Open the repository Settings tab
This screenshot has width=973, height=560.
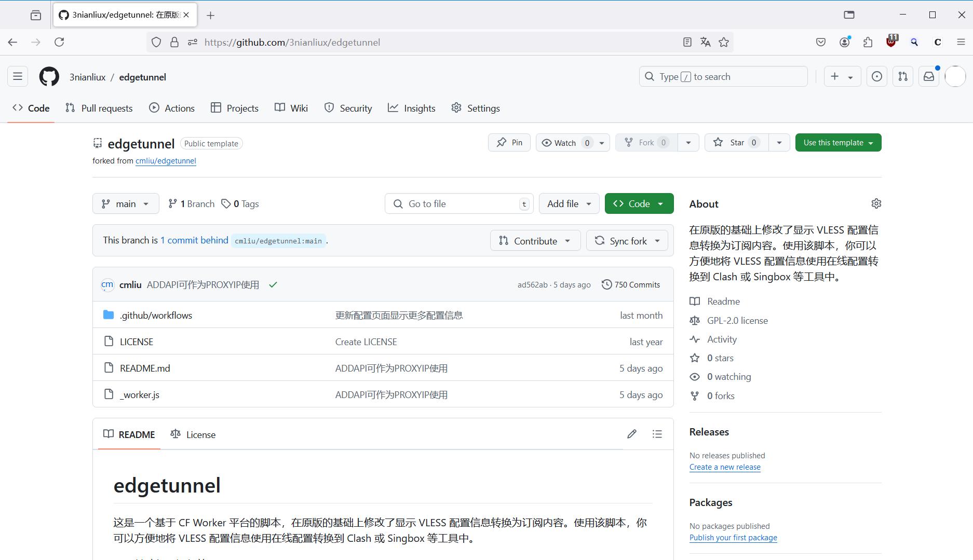[x=476, y=108]
